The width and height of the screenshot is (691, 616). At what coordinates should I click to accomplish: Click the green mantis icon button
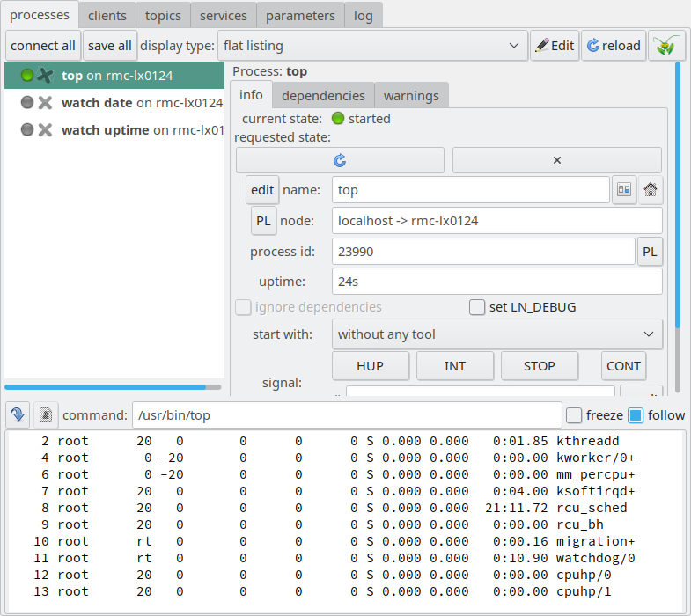666,46
